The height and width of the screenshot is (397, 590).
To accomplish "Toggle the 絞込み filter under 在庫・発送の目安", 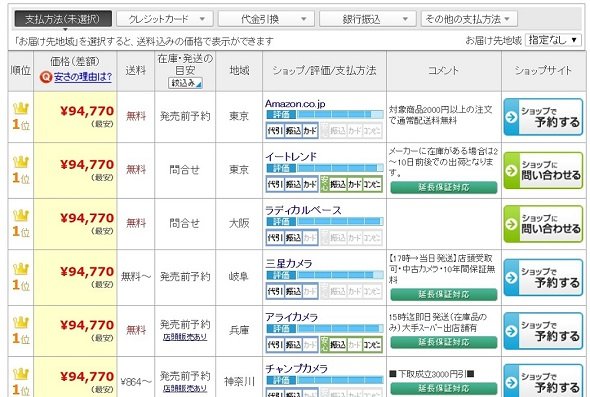I will tap(185, 83).
